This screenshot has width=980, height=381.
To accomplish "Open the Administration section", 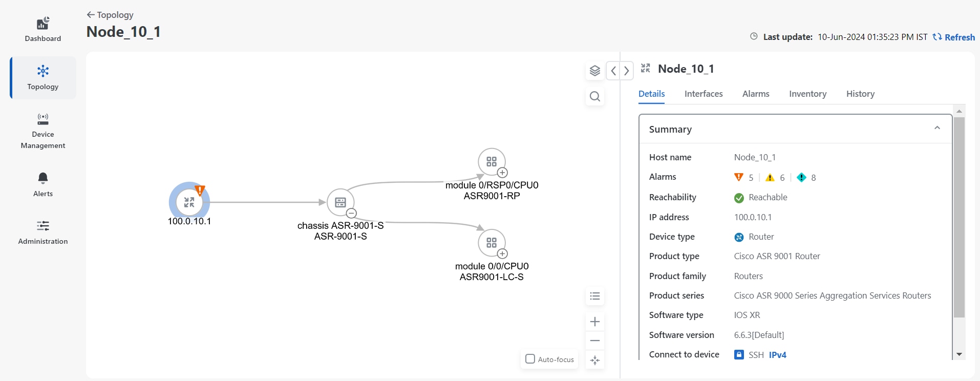I will 43,232.
